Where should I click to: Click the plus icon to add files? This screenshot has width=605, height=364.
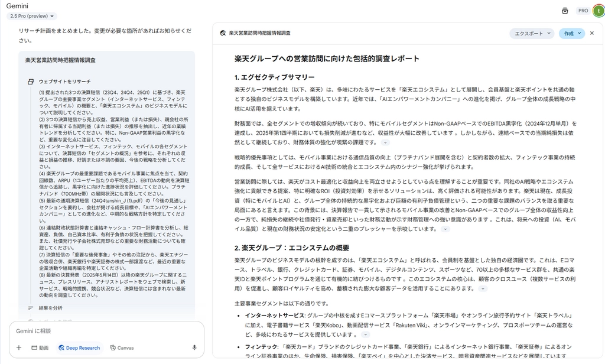coord(18,348)
